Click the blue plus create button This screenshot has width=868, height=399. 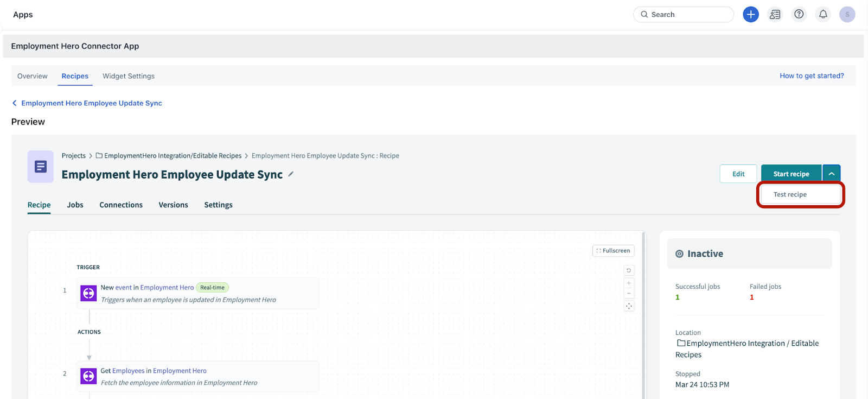[751, 15]
